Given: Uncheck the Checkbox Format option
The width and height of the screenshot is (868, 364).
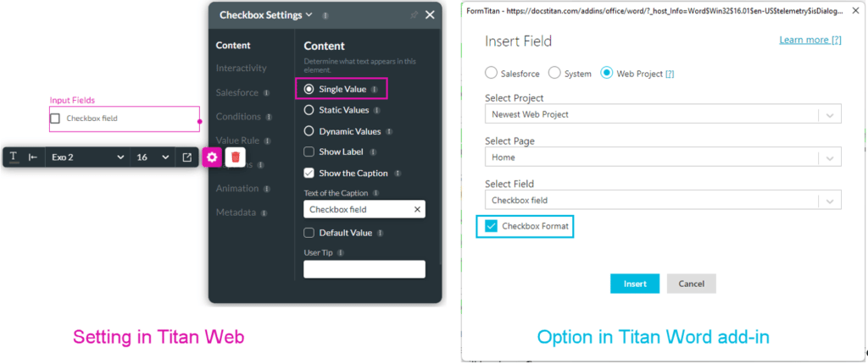Looking at the screenshot, I should pos(492,226).
